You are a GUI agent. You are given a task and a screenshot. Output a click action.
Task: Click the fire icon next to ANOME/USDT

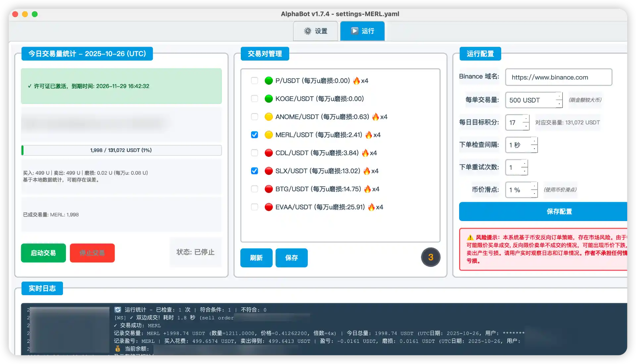coord(375,117)
